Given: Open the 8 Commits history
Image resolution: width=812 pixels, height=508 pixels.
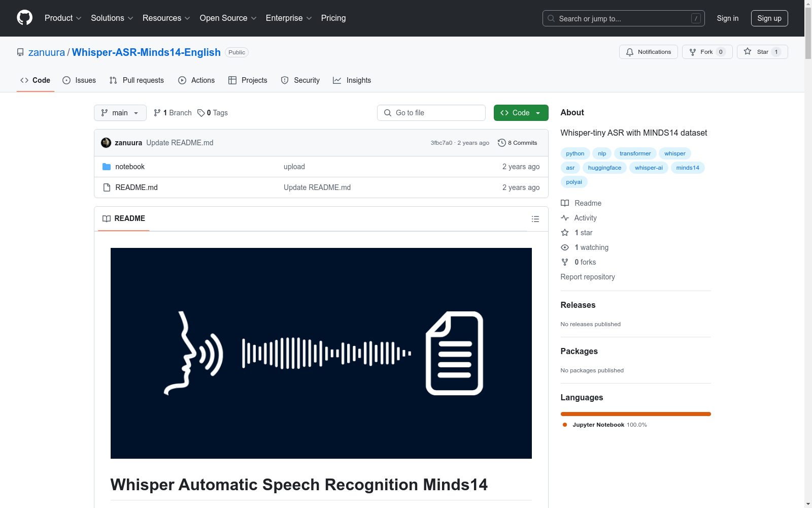Looking at the screenshot, I should (518, 143).
